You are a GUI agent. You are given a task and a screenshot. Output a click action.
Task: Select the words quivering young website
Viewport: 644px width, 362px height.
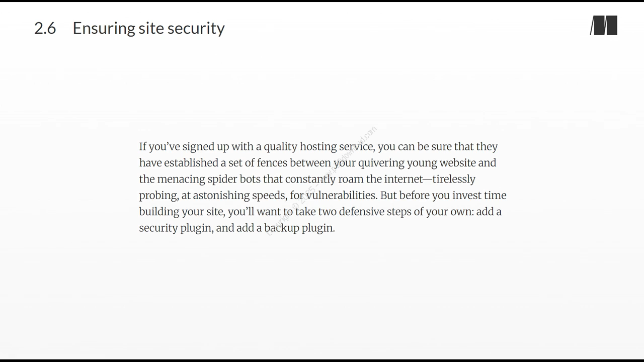coord(418,163)
